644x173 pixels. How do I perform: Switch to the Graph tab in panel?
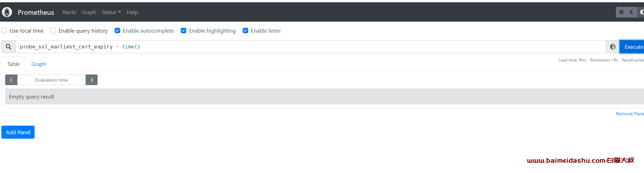(39, 64)
